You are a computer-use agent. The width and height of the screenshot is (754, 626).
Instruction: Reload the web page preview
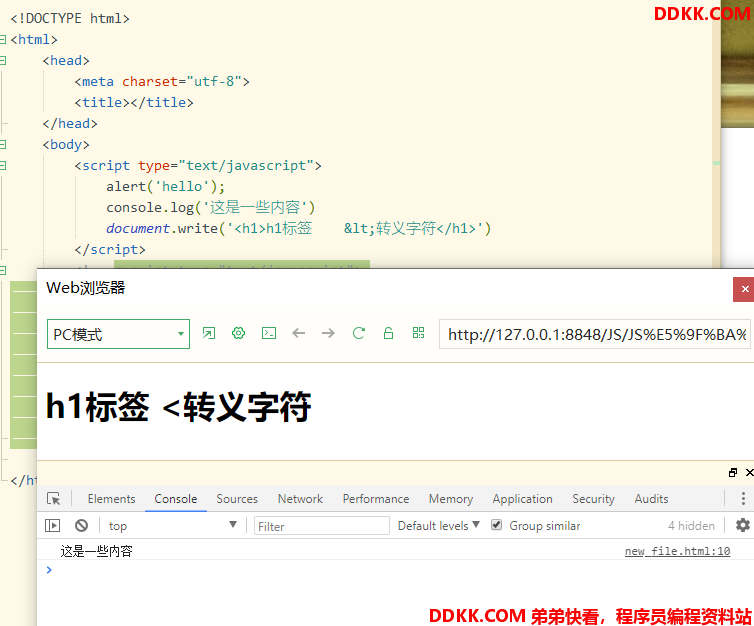point(359,333)
